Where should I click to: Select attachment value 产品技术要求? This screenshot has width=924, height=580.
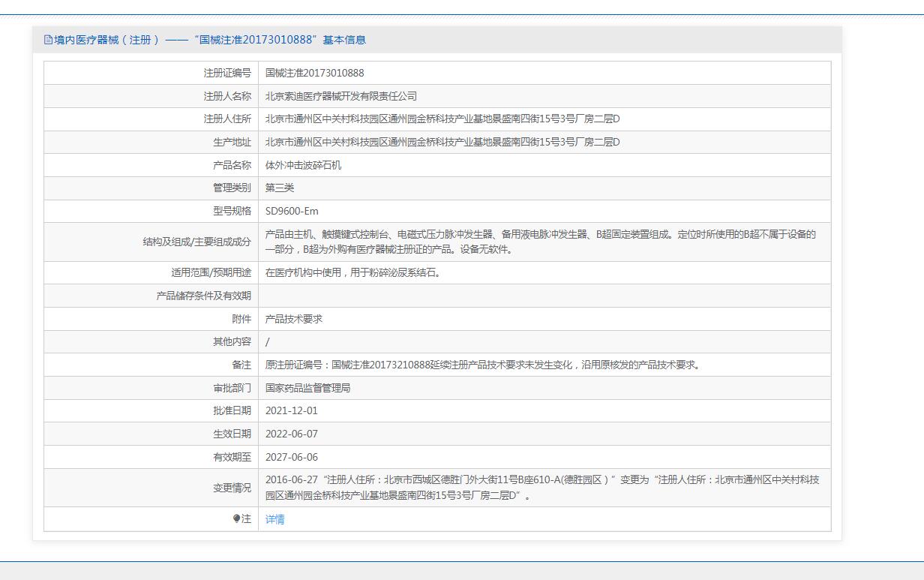(x=294, y=319)
